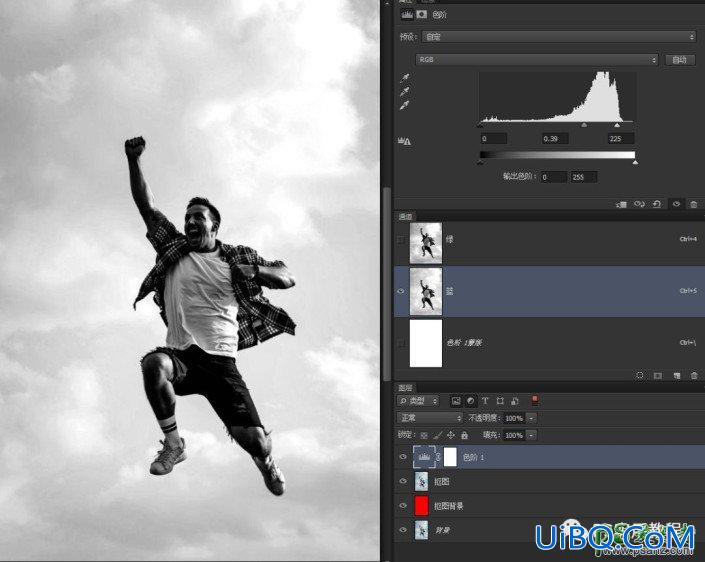Filter layers by smart objects icon
The height and width of the screenshot is (562, 705).
point(515,401)
